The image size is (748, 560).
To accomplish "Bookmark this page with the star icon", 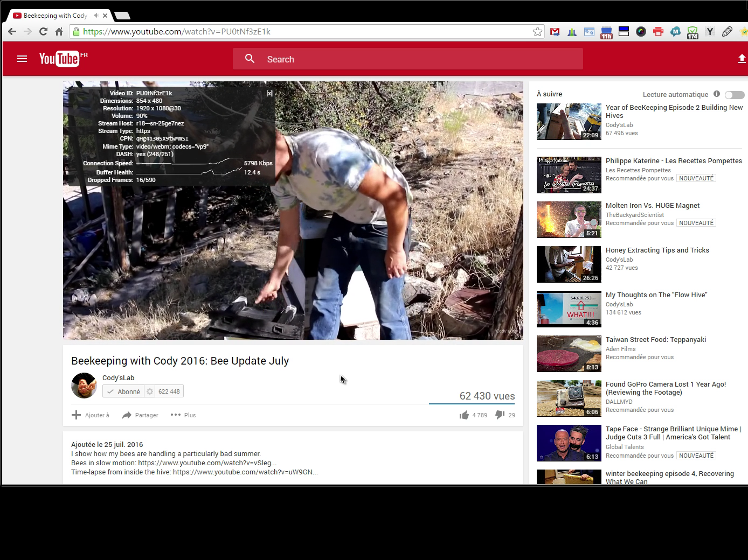I will click(537, 32).
